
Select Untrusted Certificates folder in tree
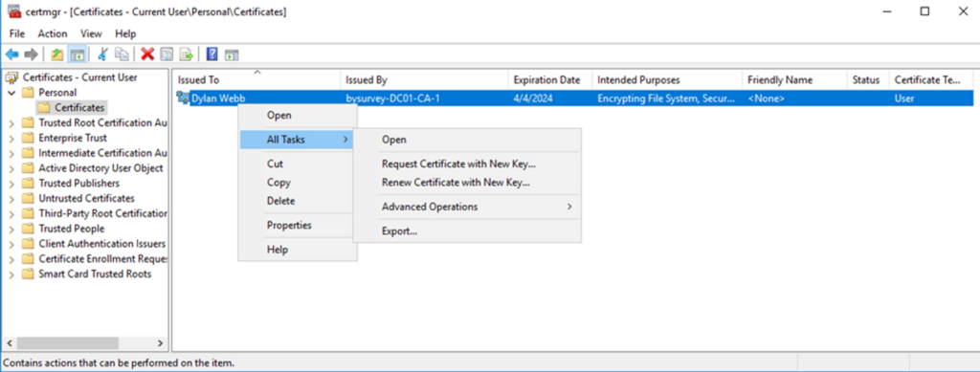tap(78, 199)
